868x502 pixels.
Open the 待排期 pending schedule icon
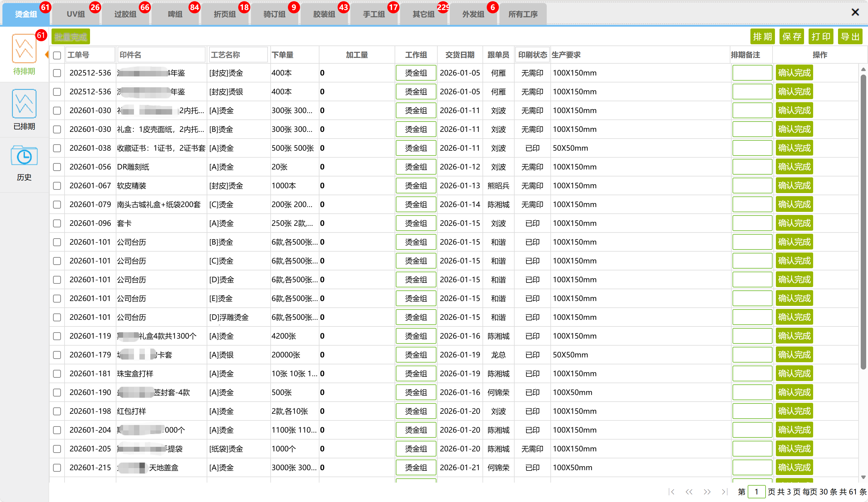(x=24, y=49)
